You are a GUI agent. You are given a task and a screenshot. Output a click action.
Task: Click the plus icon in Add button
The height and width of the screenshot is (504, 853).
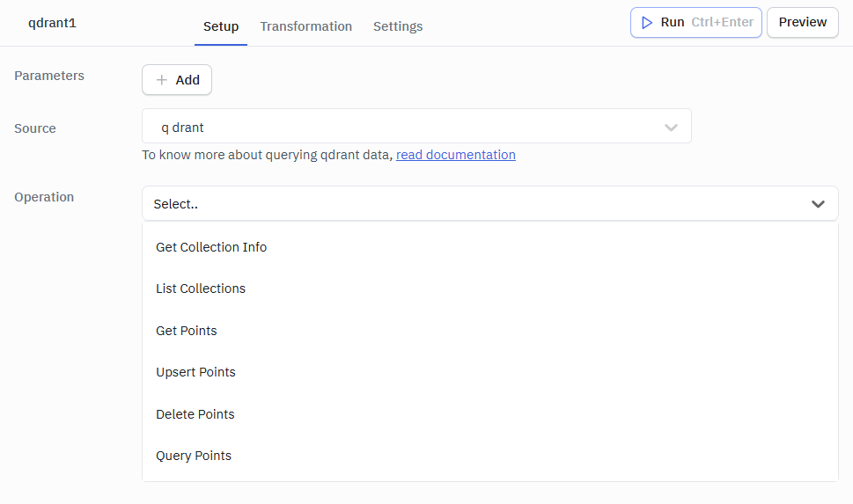coord(162,80)
